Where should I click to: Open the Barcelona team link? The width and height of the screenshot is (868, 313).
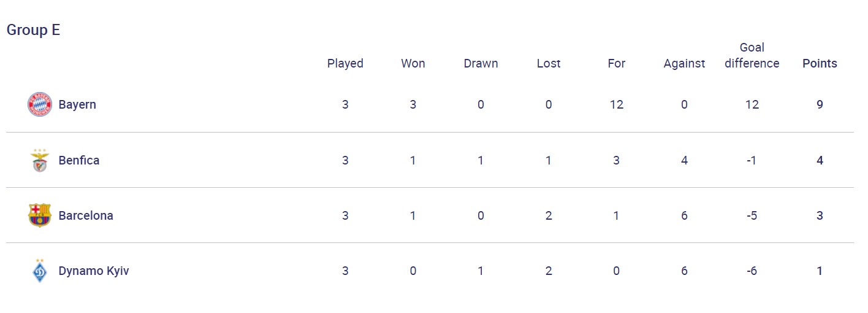point(86,215)
